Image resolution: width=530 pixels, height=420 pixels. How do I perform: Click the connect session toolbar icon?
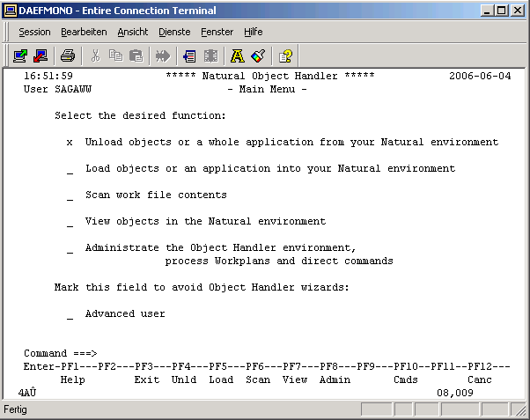coord(20,55)
